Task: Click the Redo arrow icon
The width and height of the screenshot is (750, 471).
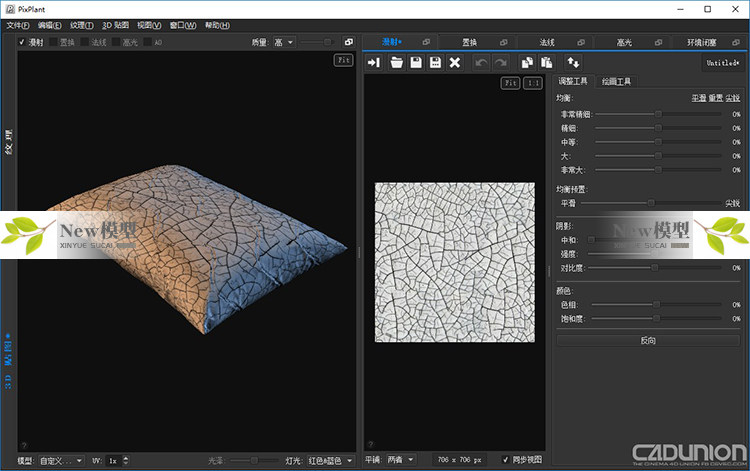Action: pos(500,63)
